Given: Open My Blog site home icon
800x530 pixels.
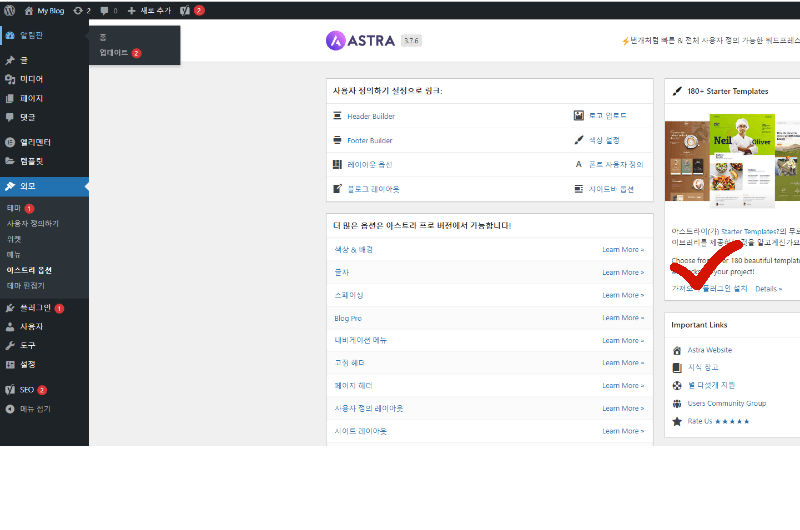Looking at the screenshot, I should tap(29, 10).
